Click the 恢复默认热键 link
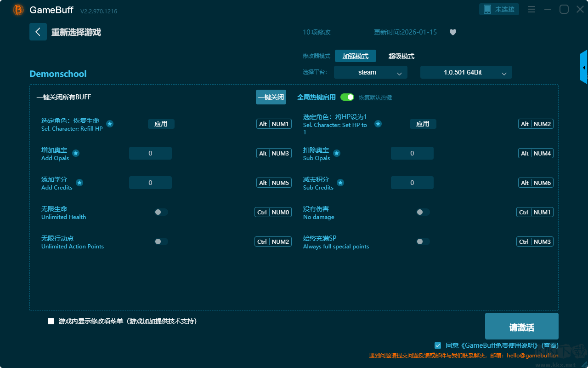 (x=375, y=98)
